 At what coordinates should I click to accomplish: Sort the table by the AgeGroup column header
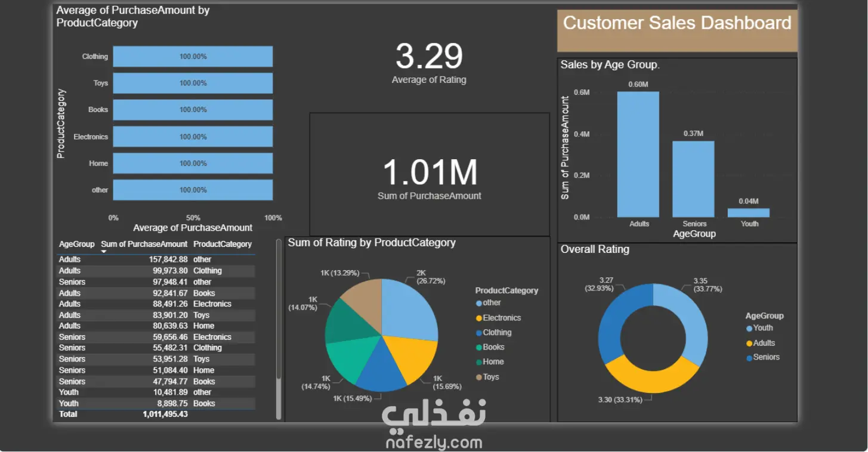76,244
